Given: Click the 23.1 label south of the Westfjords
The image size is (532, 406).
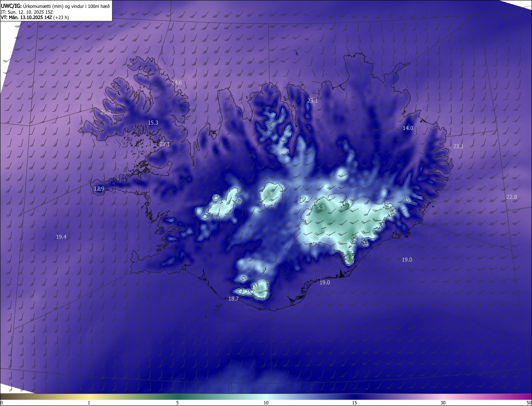Looking at the screenshot, I should (164, 144).
